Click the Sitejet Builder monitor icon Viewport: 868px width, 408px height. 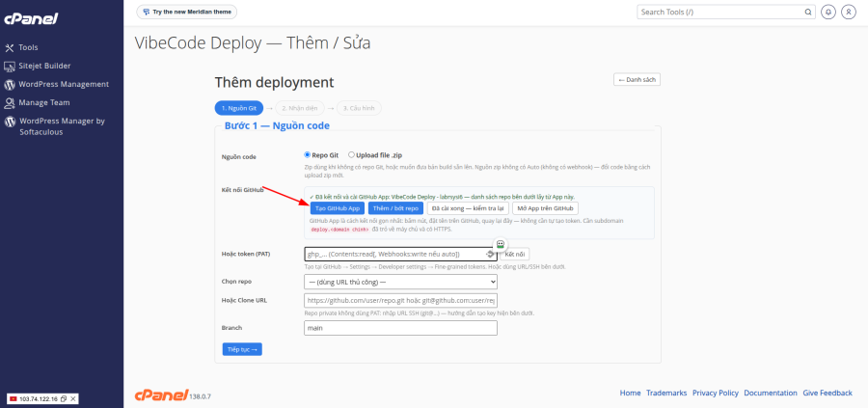tap(10, 67)
